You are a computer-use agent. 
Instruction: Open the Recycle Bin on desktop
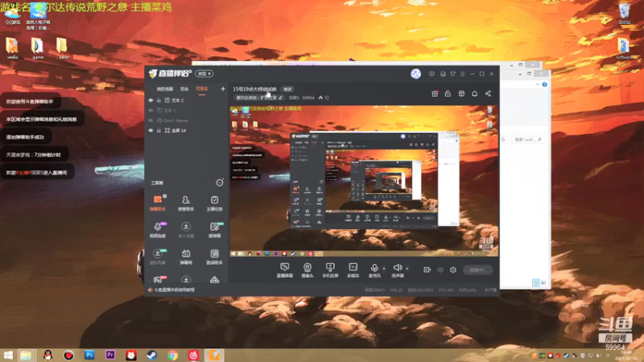(x=625, y=14)
